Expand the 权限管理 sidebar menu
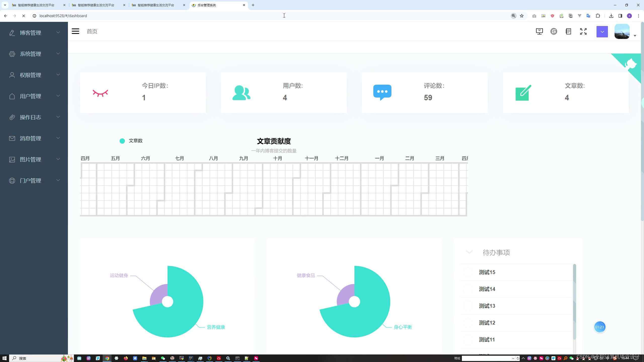644x362 pixels. [34, 75]
